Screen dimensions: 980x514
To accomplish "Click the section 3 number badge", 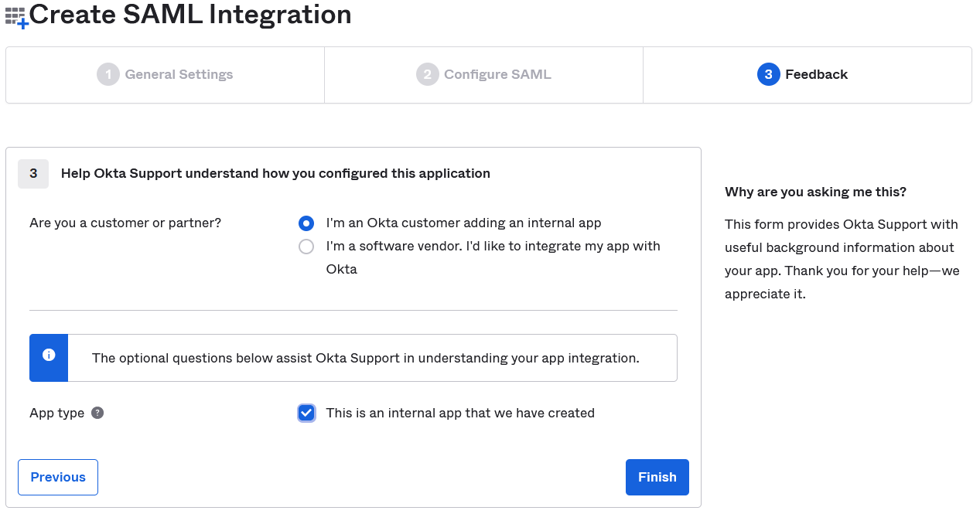I will tap(33, 174).
